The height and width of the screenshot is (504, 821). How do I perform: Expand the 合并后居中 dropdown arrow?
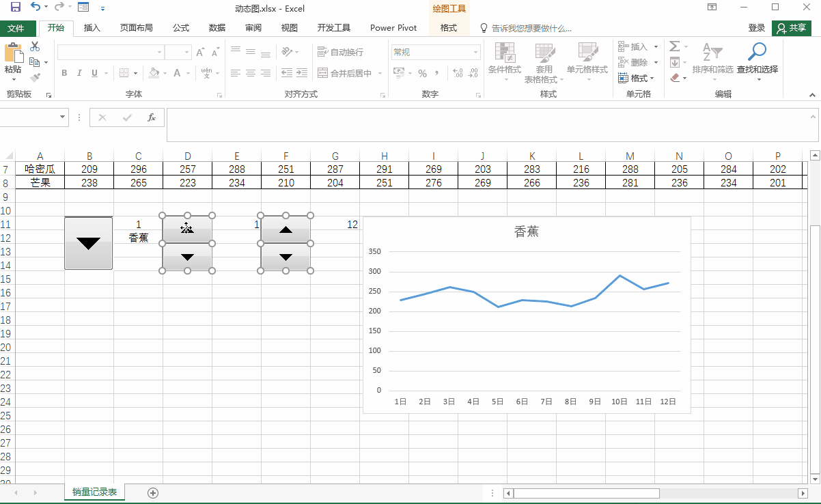[x=380, y=73]
